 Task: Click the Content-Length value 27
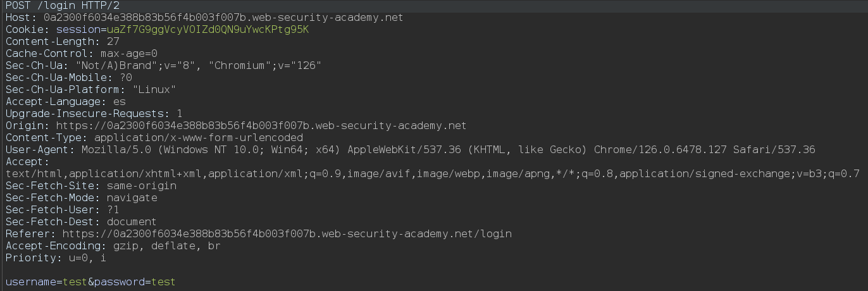click(113, 42)
